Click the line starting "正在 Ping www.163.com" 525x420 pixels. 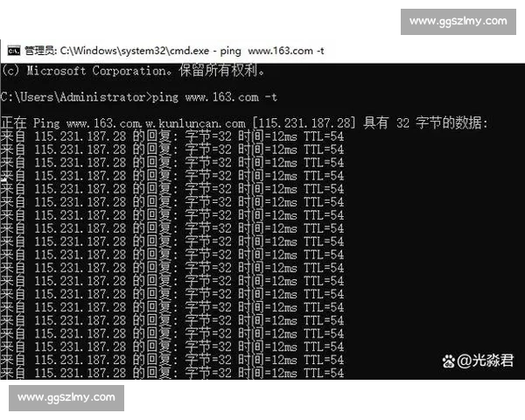(244, 123)
